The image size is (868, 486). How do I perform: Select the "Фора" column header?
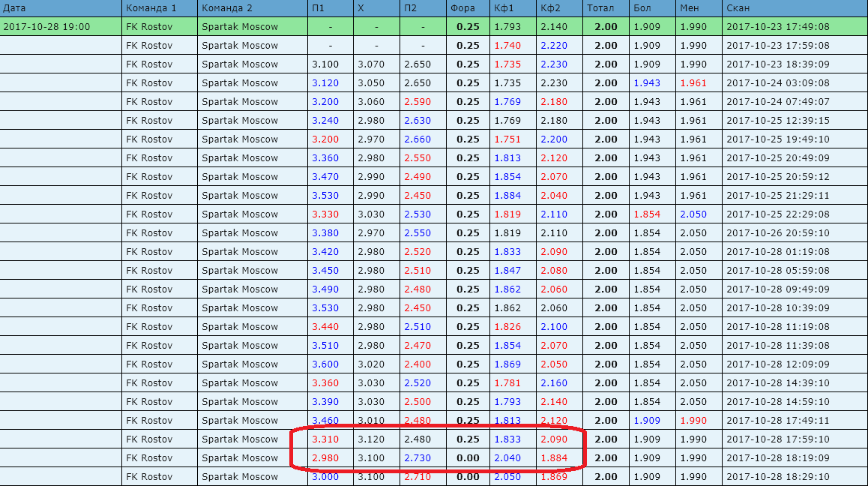[x=462, y=8]
